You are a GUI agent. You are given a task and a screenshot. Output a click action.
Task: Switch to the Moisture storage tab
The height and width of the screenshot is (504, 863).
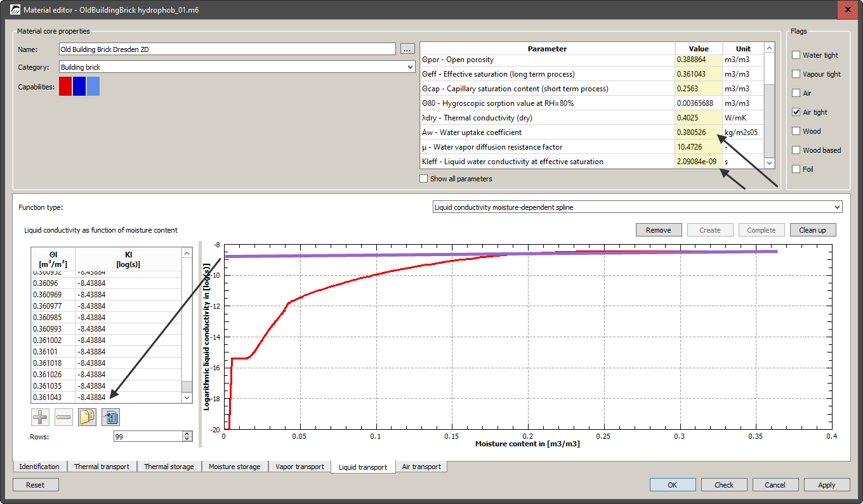click(235, 467)
